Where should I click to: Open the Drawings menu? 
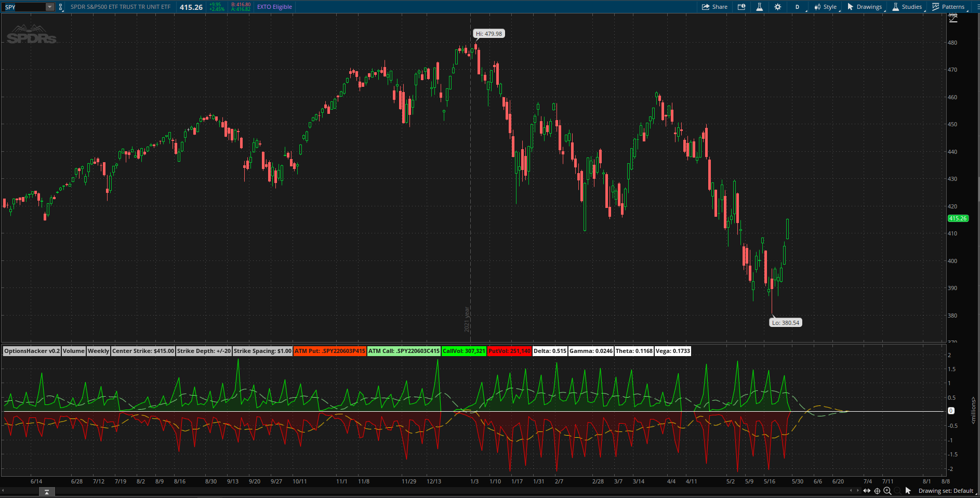coord(865,7)
